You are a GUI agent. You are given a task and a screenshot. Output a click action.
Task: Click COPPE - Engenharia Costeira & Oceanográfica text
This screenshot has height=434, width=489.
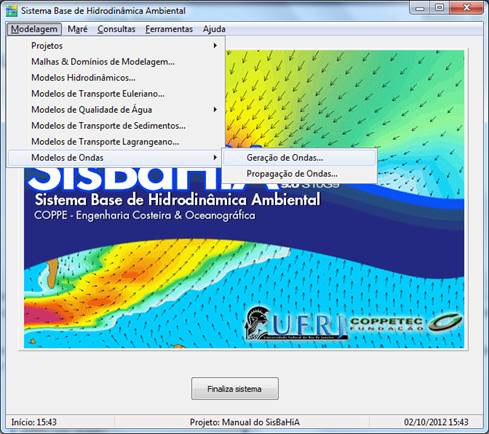click(x=145, y=215)
